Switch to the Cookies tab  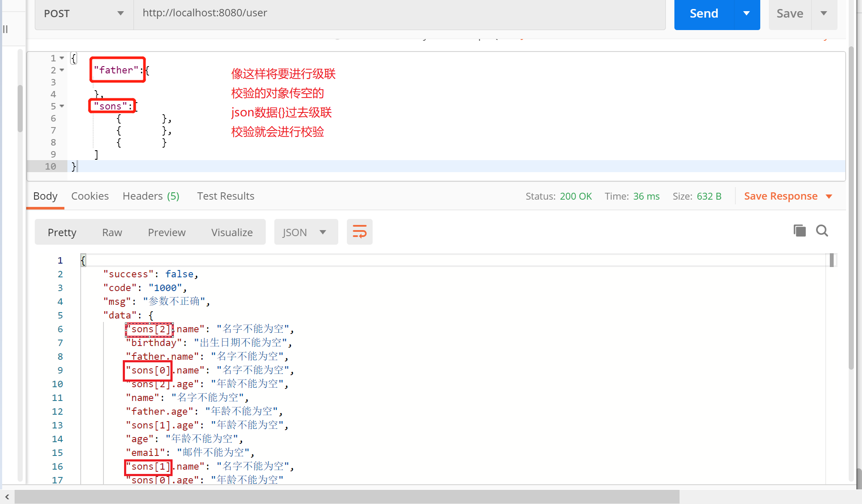[90, 196]
